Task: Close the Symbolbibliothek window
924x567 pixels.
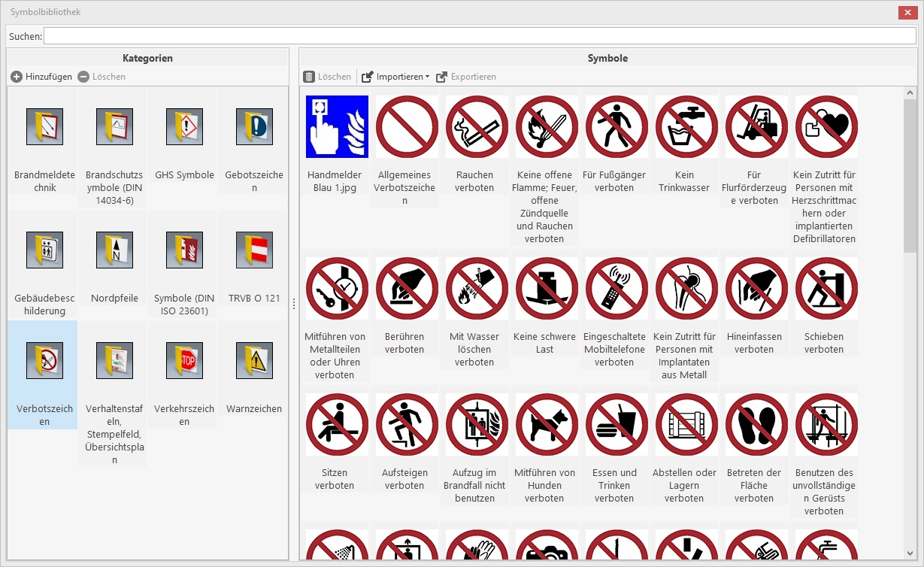Action: [907, 12]
